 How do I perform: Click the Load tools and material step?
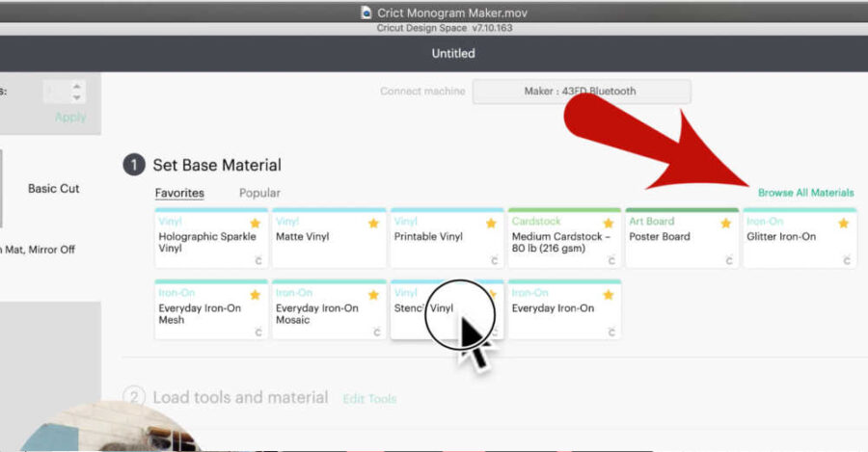(x=240, y=397)
